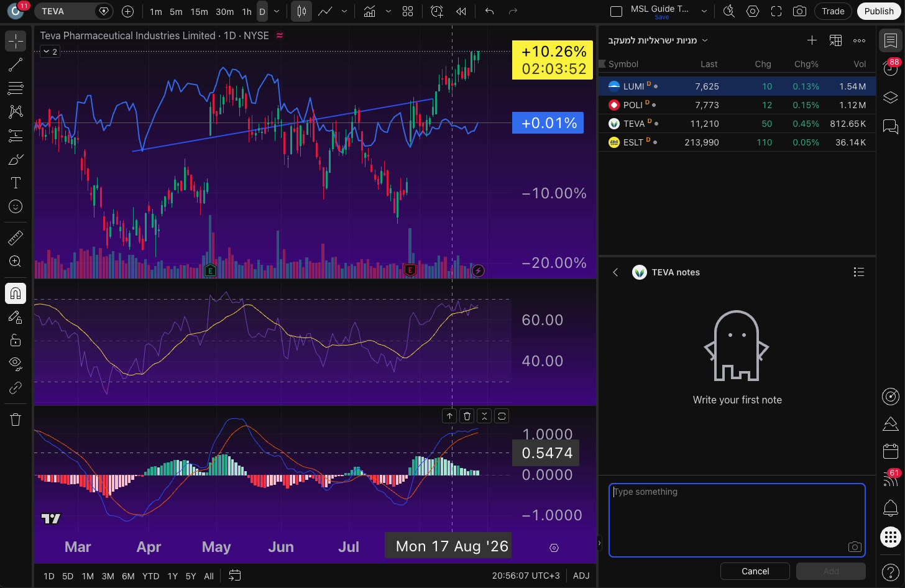
Task: Toggle the layout square checkbox near MSL Guide
Action: coord(616,11)
